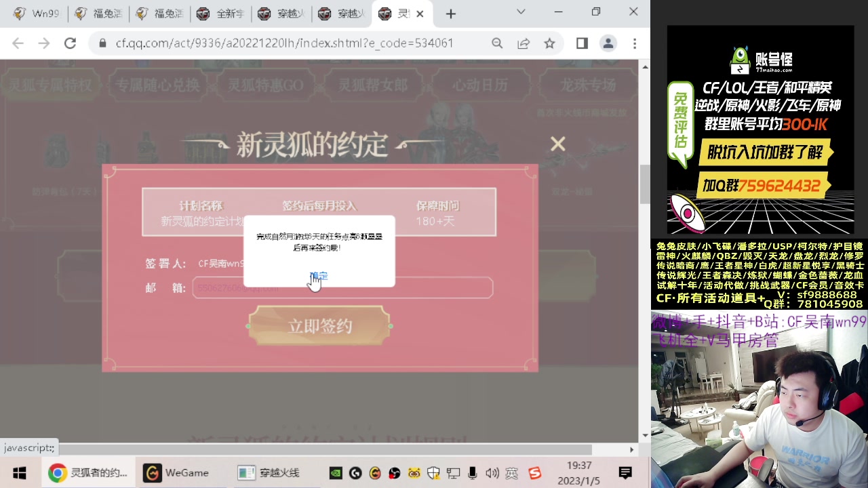
Task: Click the Logitech G tray icon
Action: [x=355, y=473]
